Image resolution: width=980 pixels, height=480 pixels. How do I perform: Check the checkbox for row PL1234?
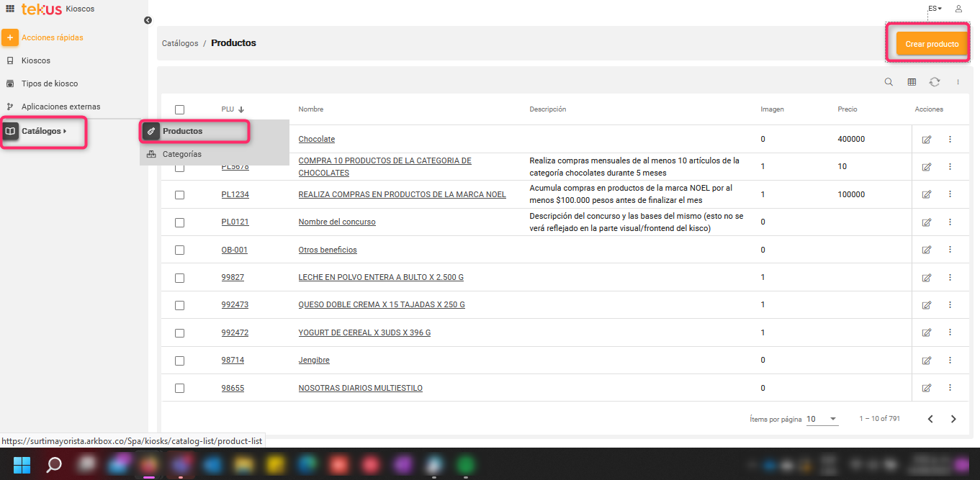coord(179,194)
